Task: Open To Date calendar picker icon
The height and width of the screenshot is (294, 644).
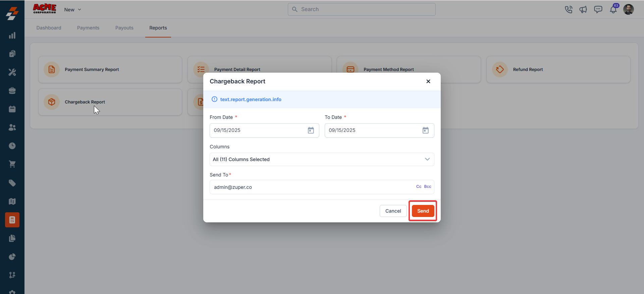Action: [426, 130]
